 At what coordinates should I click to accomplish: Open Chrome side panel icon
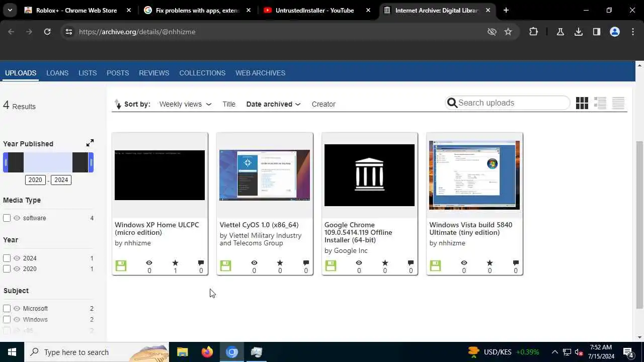(x=597, y=32)
